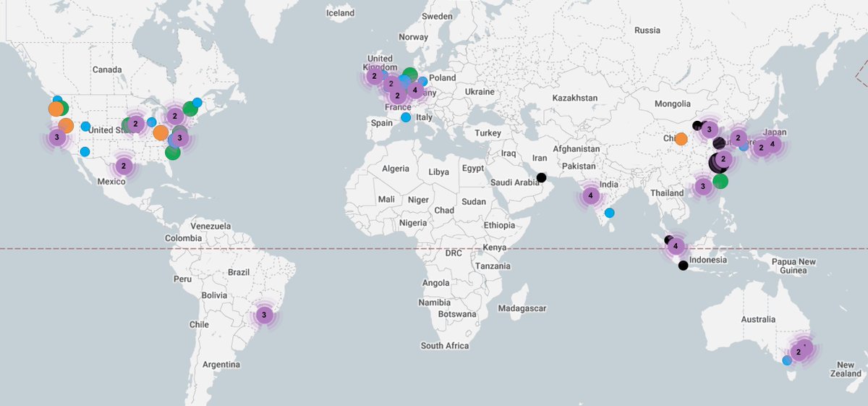
Task: Open the cluster of 4 beside India
Action: 591,195
